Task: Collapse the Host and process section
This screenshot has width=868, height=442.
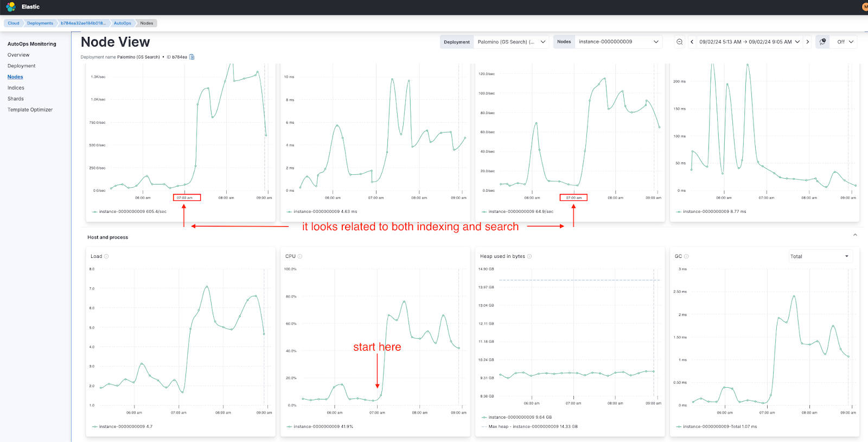Action: click(855, 235)
